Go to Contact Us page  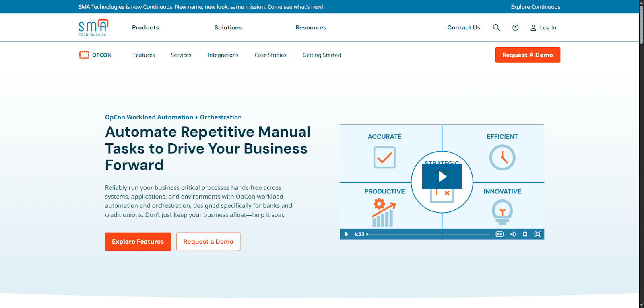point(464,27)
